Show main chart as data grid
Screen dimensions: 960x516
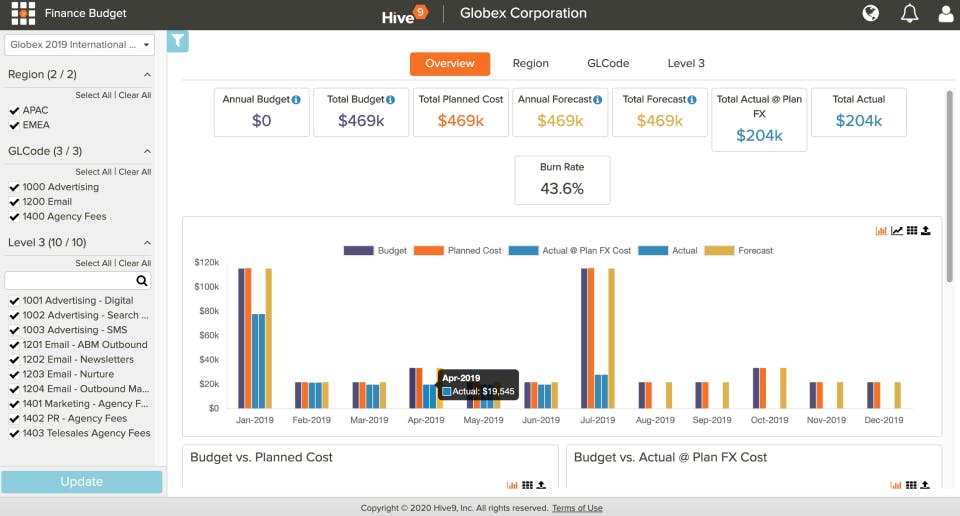click(x=912, y=231)
